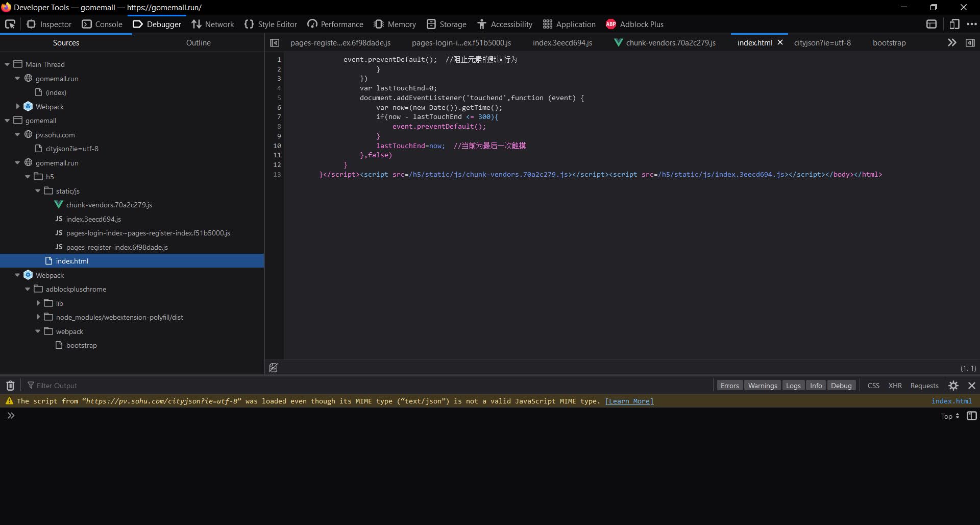The width and height of the screenshot is (980, 525).
Task: Toggle the Errors filter
Action: 729,386
